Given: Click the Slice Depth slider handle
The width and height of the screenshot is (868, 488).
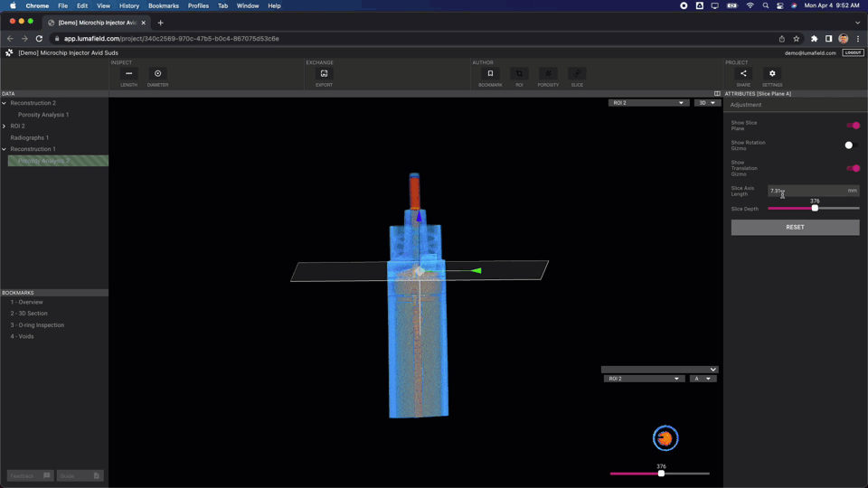Looking at the screenshot, I should point(815,209).
